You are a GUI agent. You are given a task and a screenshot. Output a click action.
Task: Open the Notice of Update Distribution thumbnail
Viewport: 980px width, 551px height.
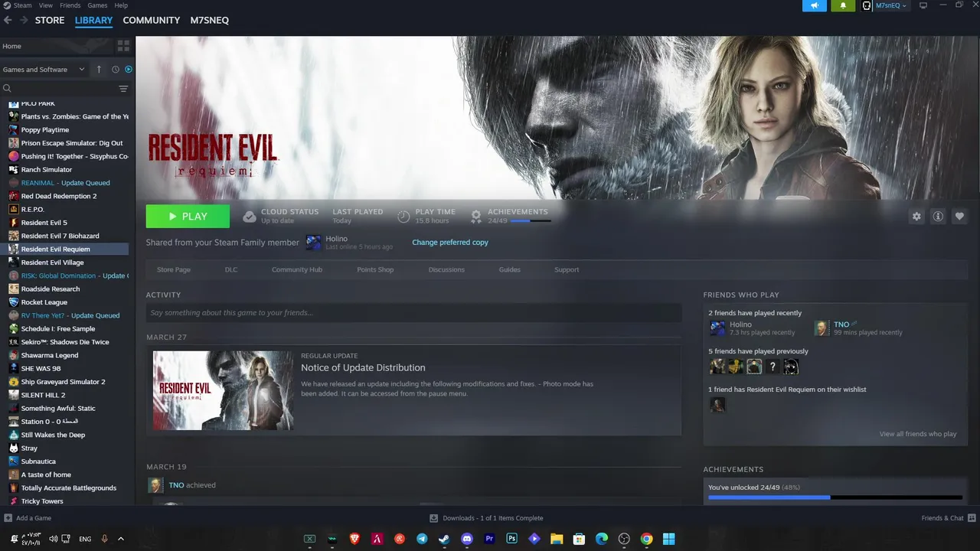[223, 390]
